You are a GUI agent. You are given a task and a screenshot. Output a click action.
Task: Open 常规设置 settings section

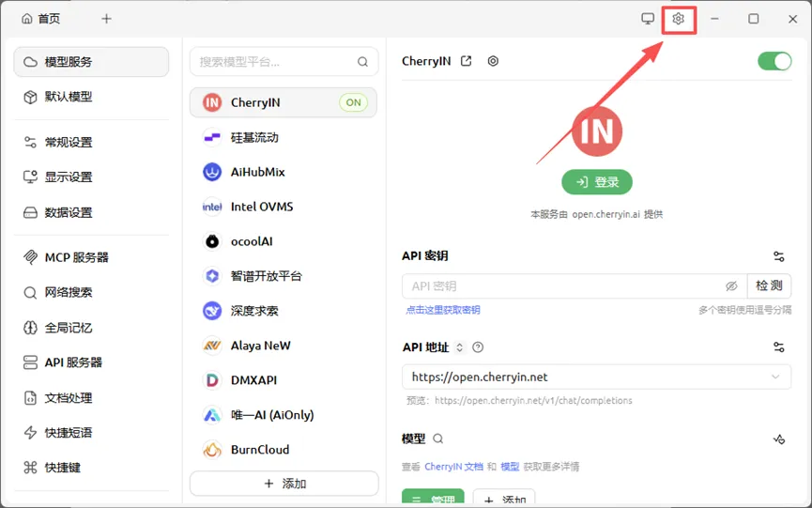pos(91,142)
